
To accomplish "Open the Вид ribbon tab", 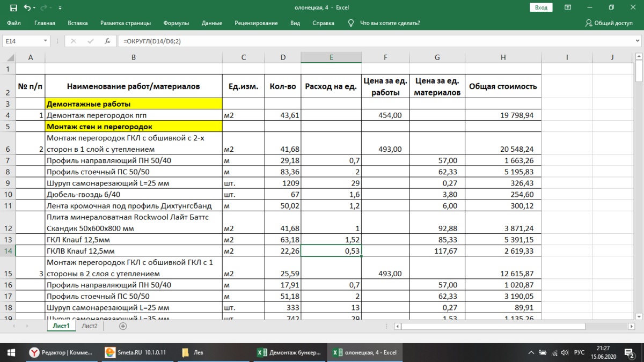I will tap(295, 23).
